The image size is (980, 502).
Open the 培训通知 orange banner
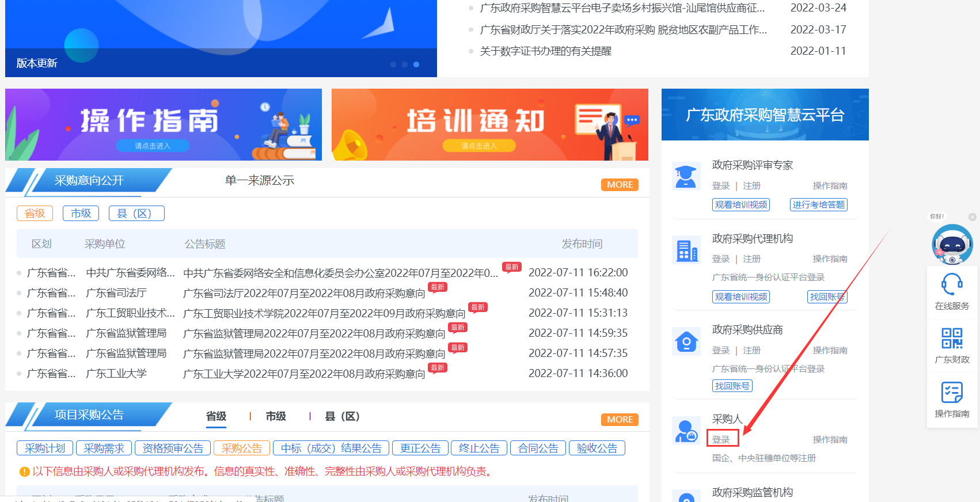pos(489,124)
